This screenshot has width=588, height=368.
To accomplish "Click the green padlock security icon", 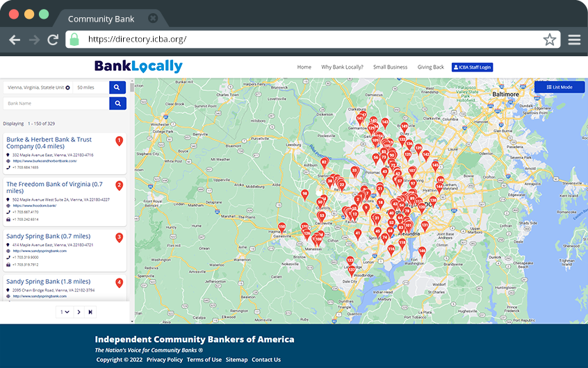I will point(74,40).
